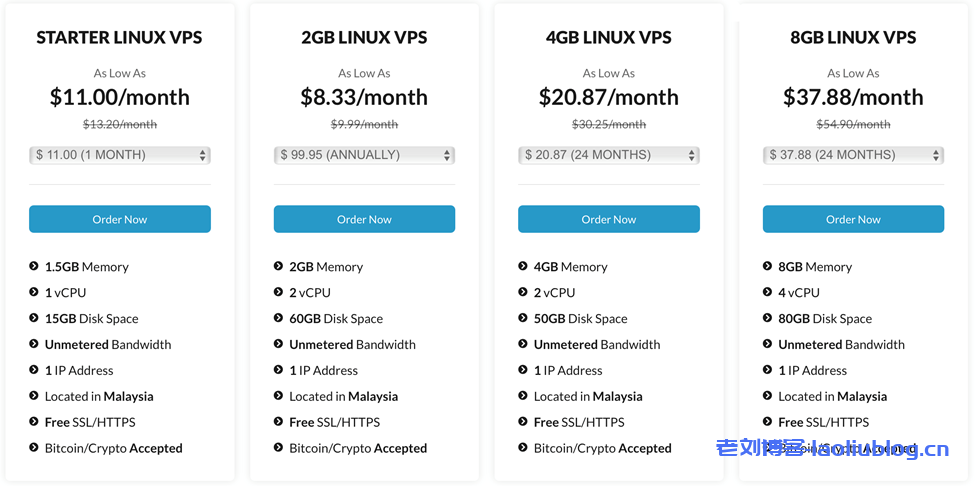This screenshot has height=486, width=975.
Task: Click arrow icon beside 80GB Disk Space
Action: coord(768,319)
